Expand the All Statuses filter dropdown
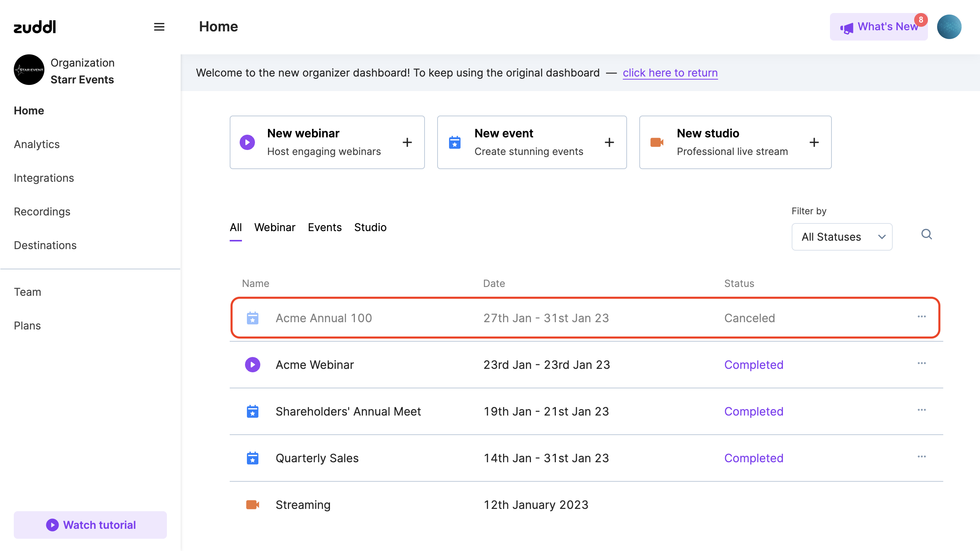 (842, 237)
